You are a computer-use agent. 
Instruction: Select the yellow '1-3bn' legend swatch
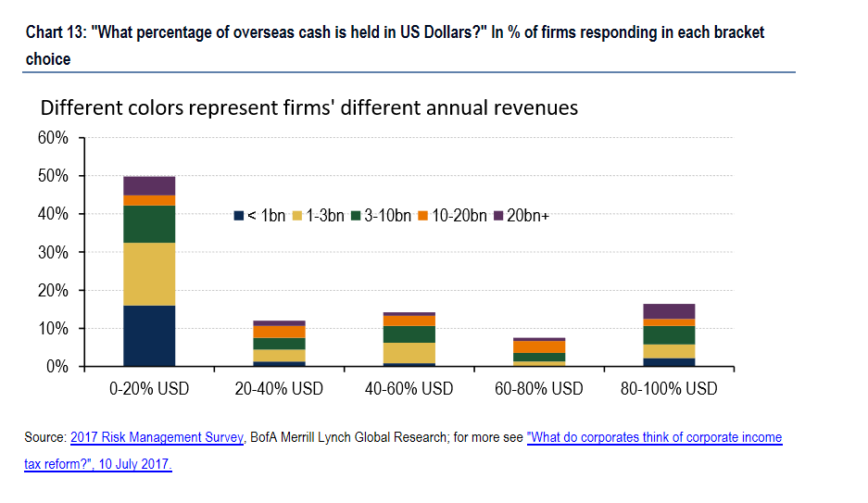[x=298, y=216]
